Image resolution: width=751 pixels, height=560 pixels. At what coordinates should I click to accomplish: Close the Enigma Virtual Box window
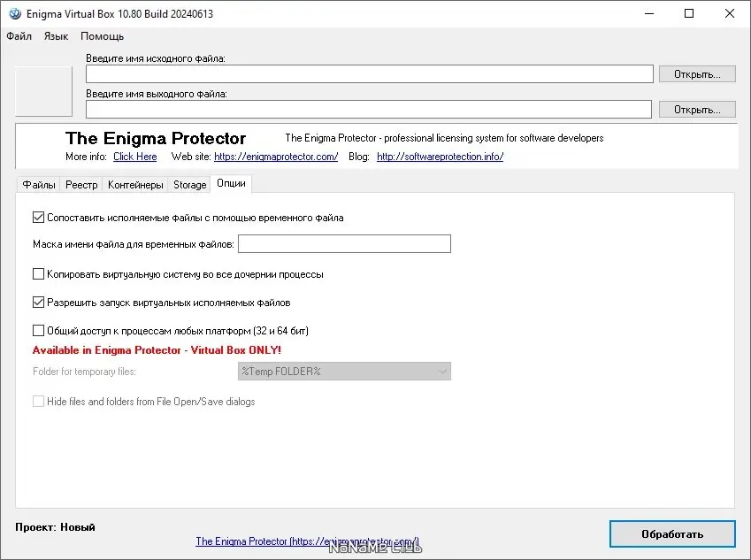point(730,13)
